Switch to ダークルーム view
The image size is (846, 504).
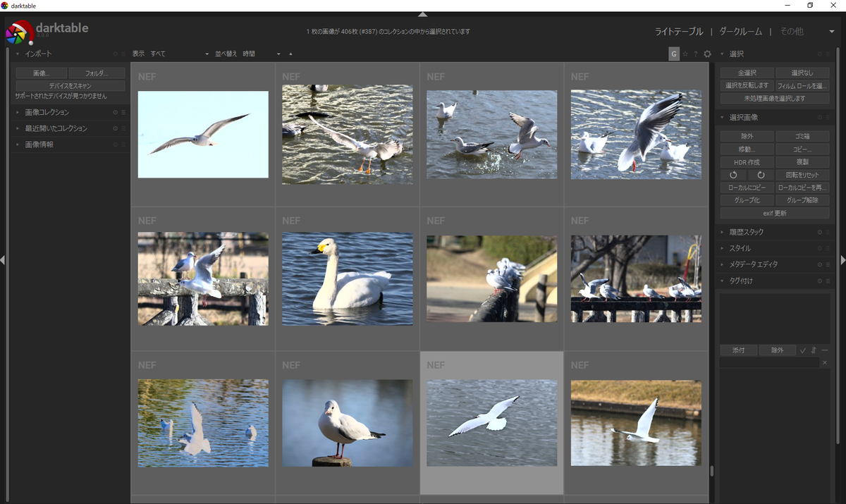[x=740, y=32]
